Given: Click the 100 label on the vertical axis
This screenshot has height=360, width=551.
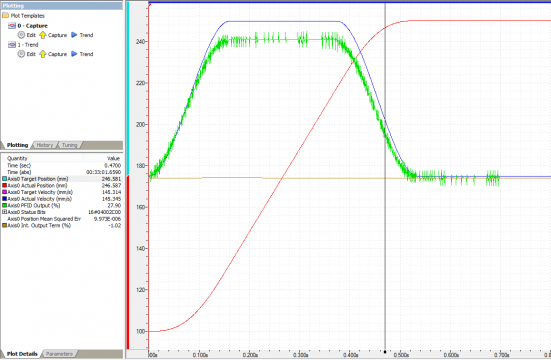Looking at the screenshot, I should click(140, 331).
